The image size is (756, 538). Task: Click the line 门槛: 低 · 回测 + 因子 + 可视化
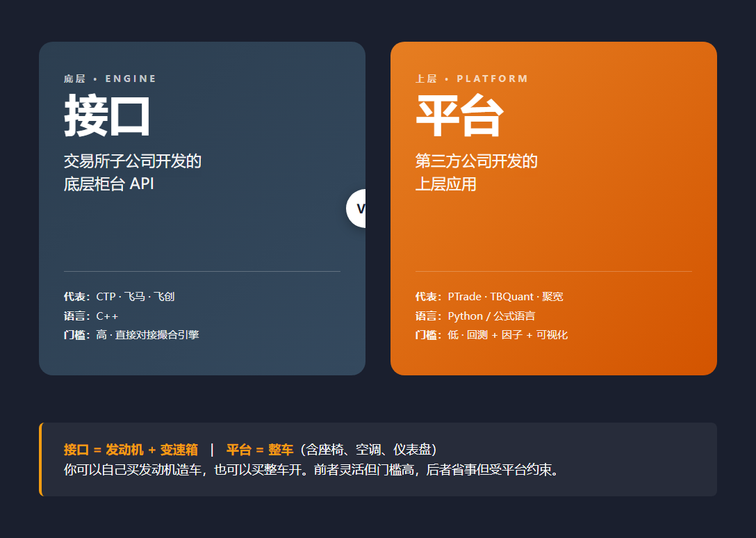click(x=491, y=335)
